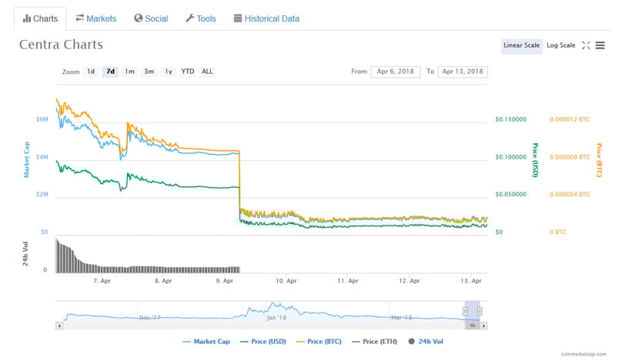Set zoom range to ALL
The height and width of the screenshot is (364, 622).
pos(207,72)
